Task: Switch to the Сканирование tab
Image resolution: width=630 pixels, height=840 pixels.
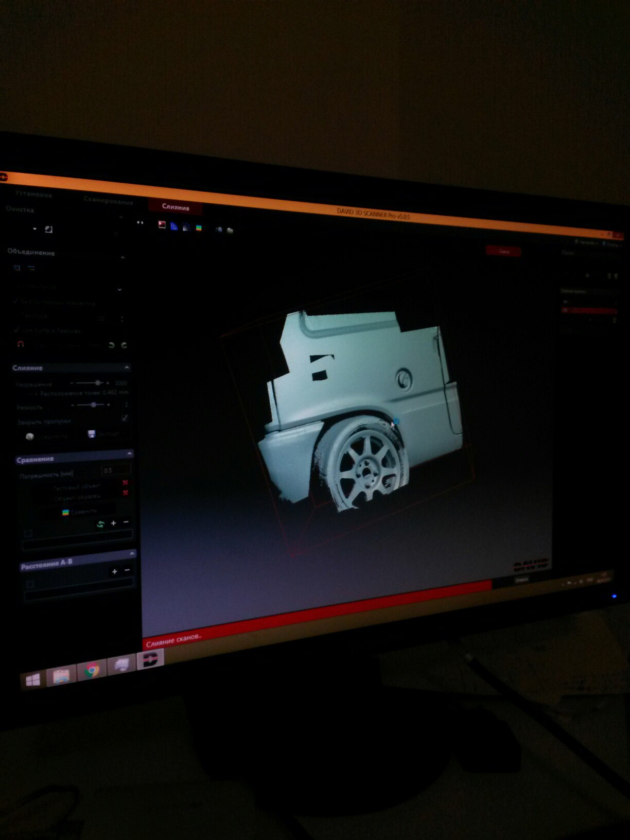Action: (109, 201)
